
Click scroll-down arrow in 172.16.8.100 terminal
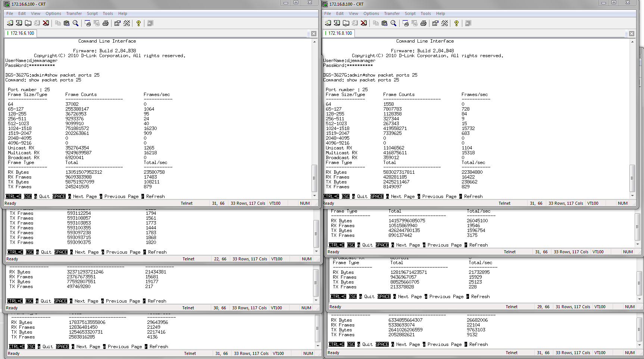(x=632, y=196)
